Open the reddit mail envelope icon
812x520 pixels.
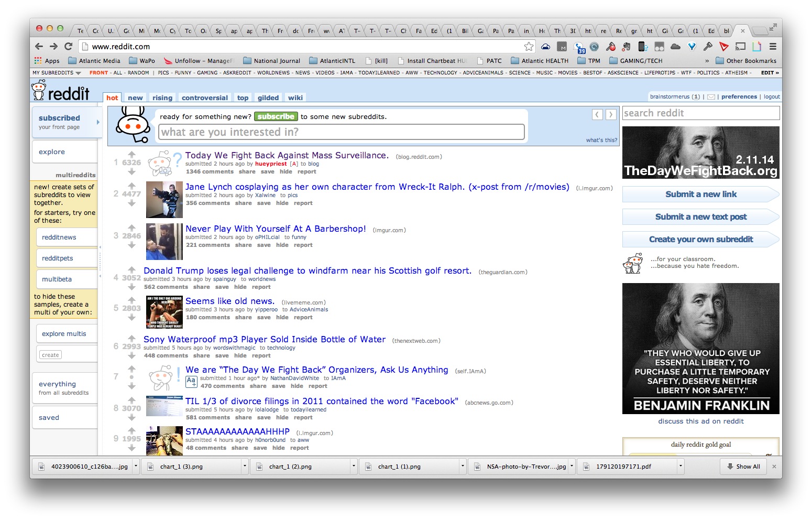(x=711, y=97)
